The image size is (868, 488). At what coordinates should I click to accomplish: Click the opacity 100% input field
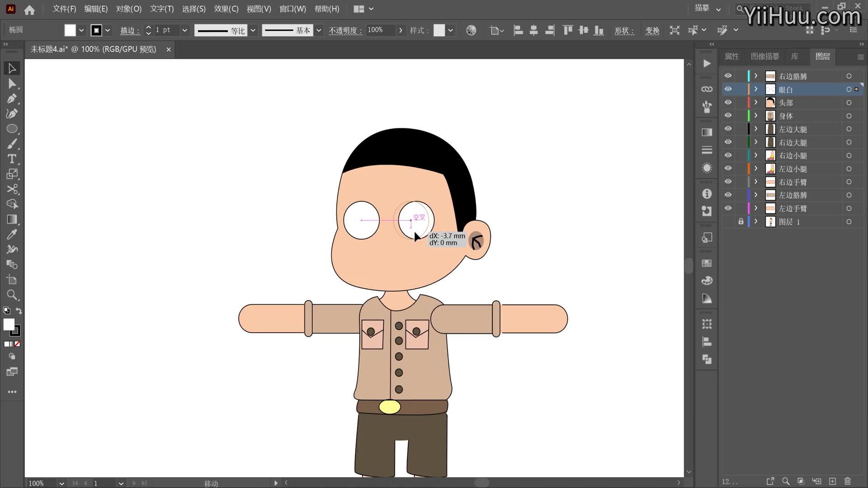pos(380,30)
